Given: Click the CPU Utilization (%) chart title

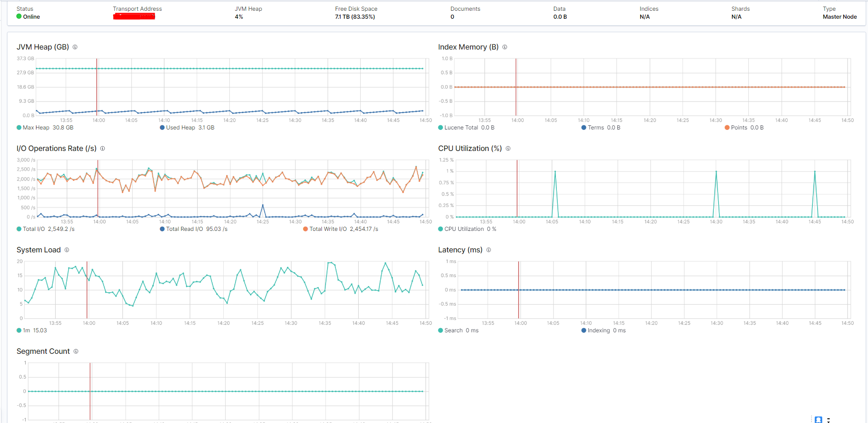Looking at the screenshot, I should 470,149.
